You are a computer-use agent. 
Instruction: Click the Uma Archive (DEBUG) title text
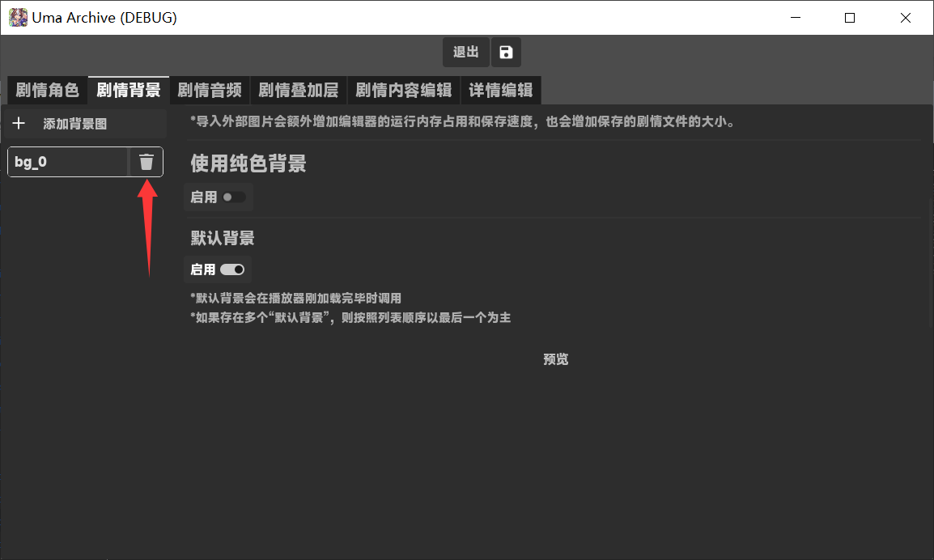pos(104,18)
